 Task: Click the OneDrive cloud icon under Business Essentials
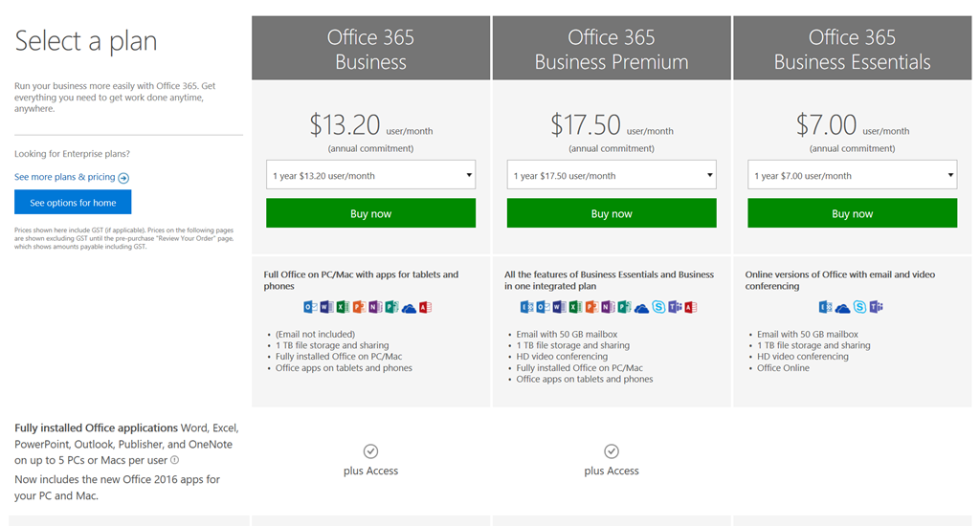842,307
